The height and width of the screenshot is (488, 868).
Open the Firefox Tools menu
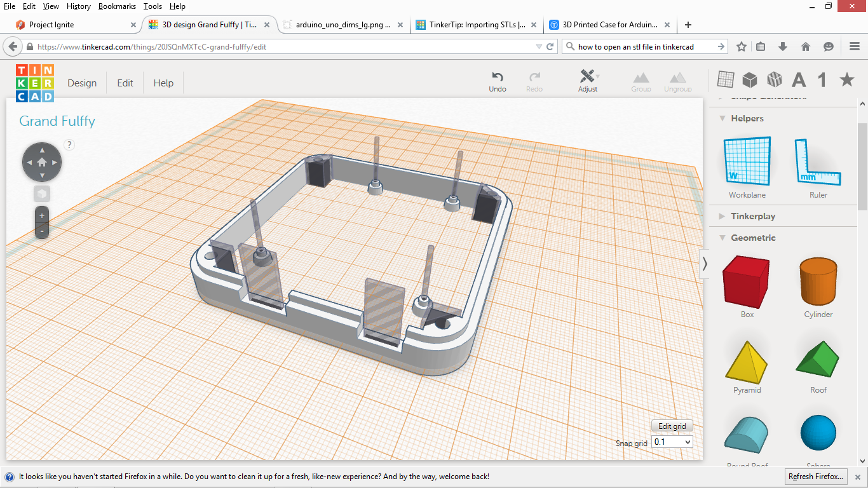point(153,6)
